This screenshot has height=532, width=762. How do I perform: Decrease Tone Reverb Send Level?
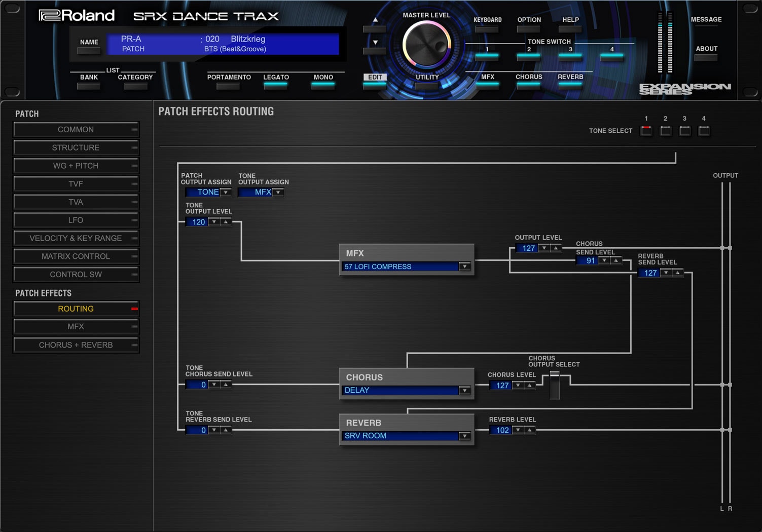pos(214,430)
